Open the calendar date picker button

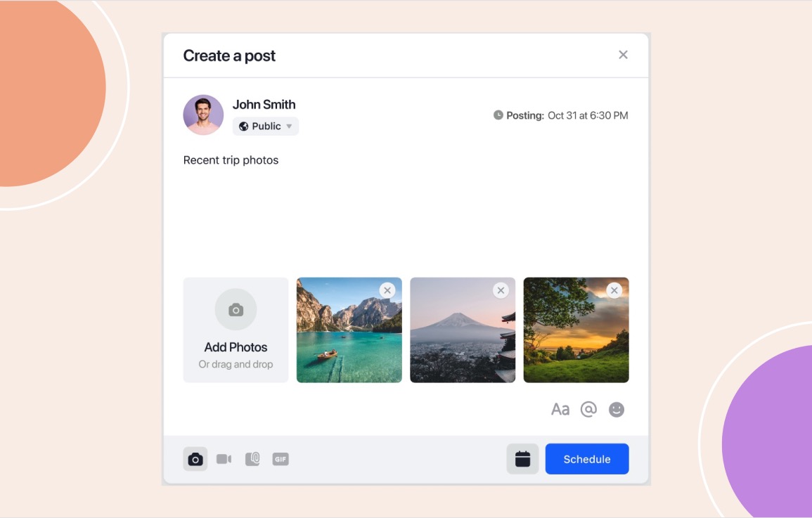tap(522, 459)
